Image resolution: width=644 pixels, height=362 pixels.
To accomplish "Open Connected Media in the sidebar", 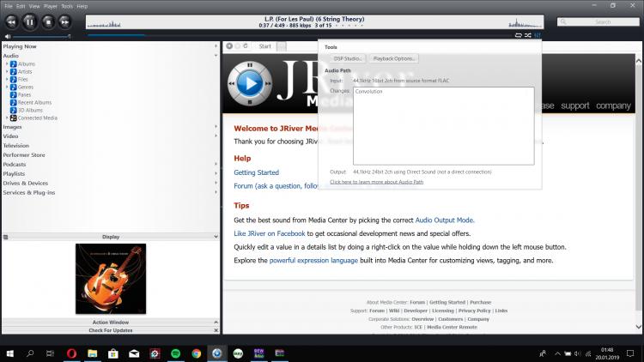I will (x=37, y=118).
